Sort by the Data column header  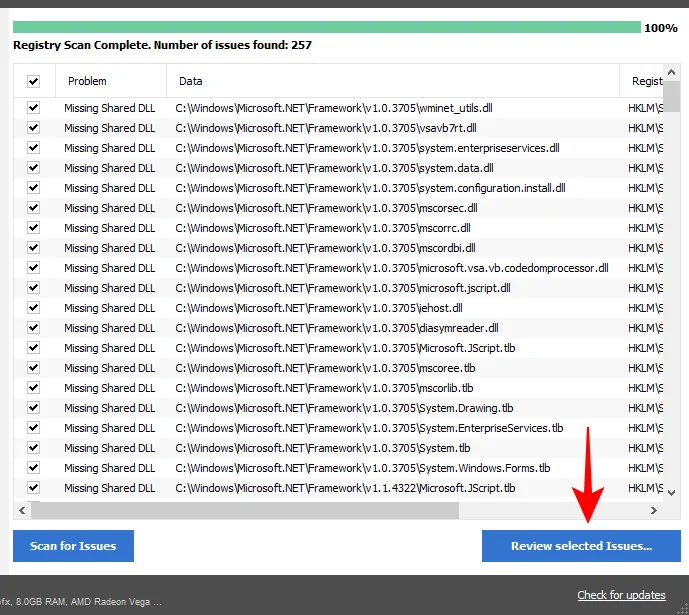[x=190, y=81]
